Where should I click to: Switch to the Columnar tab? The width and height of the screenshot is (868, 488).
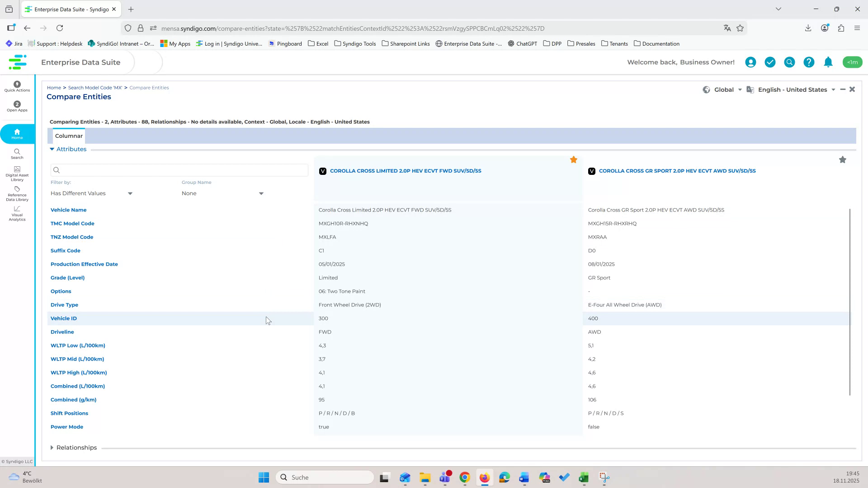[69, 136]
